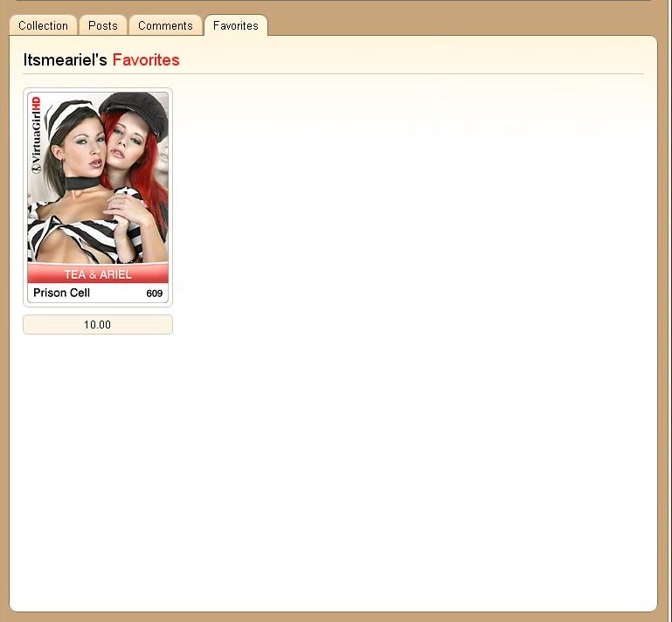This screenshot has height=622, width=672.
Task: Click the 10.00 rating bar
Action: coord(98,324)
